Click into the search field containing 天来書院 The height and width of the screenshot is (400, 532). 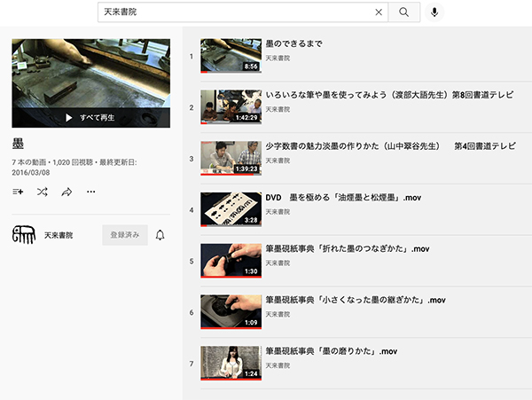pyautogui.click(x=235, y=12)
